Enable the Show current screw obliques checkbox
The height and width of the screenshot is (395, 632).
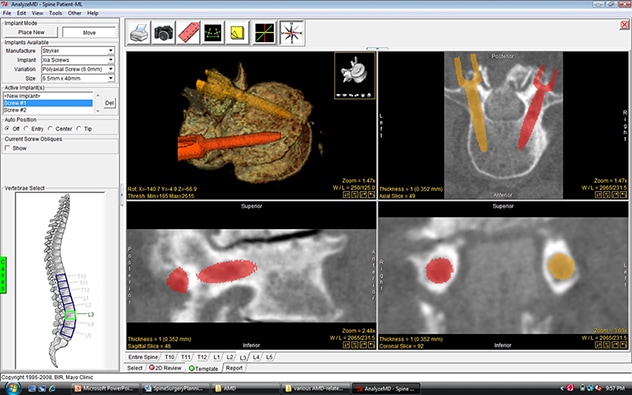point(7,148)
